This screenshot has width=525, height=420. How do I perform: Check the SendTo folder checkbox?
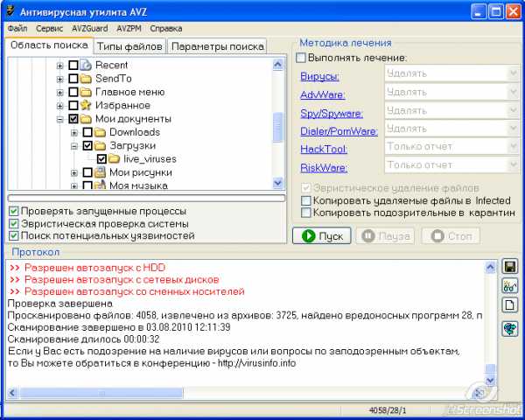tap(73, 79)
